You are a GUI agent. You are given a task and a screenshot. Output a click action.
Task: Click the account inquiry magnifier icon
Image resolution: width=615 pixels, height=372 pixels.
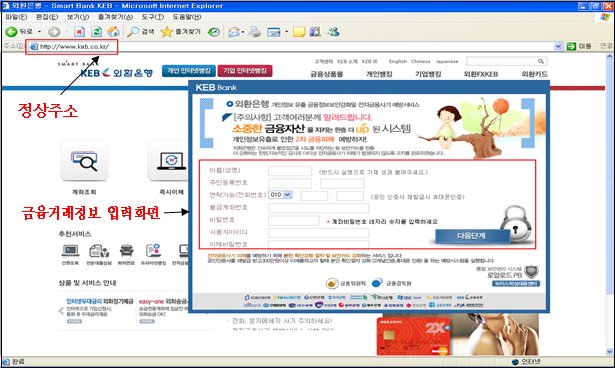point(84,161)
